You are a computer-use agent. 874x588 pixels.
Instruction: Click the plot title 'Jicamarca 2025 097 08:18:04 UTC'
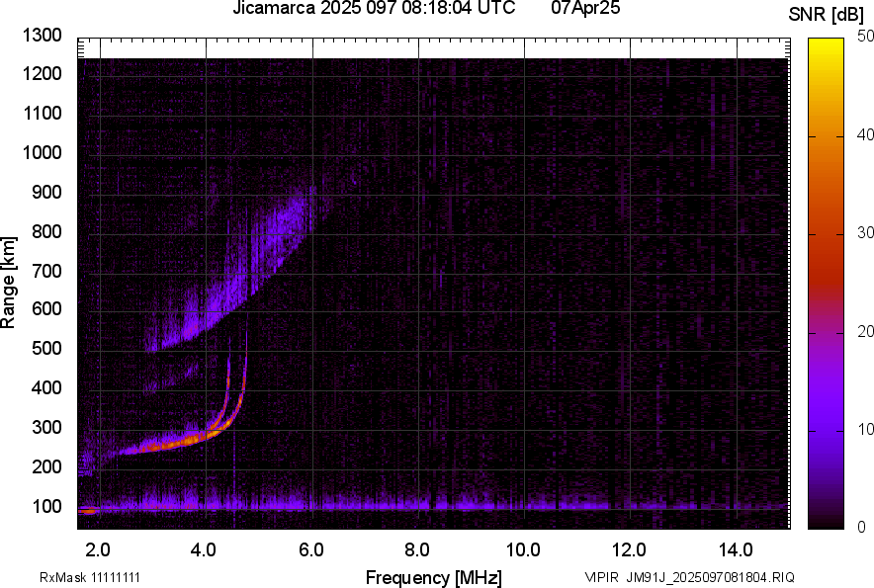click(374, 8)
